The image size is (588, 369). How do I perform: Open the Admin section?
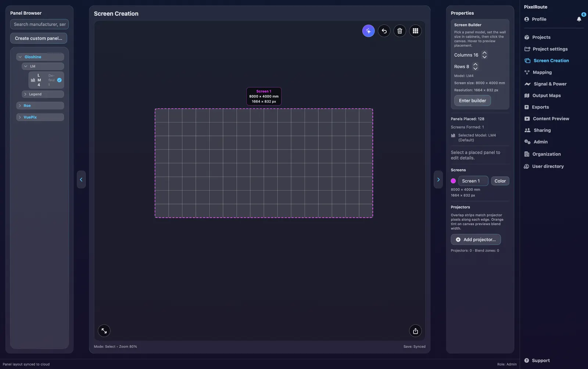536,142
